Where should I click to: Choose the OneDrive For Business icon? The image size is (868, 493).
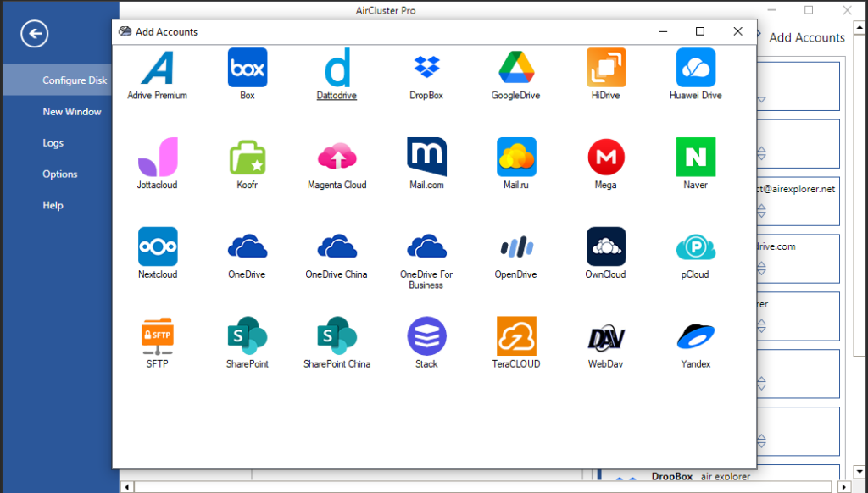427,246
